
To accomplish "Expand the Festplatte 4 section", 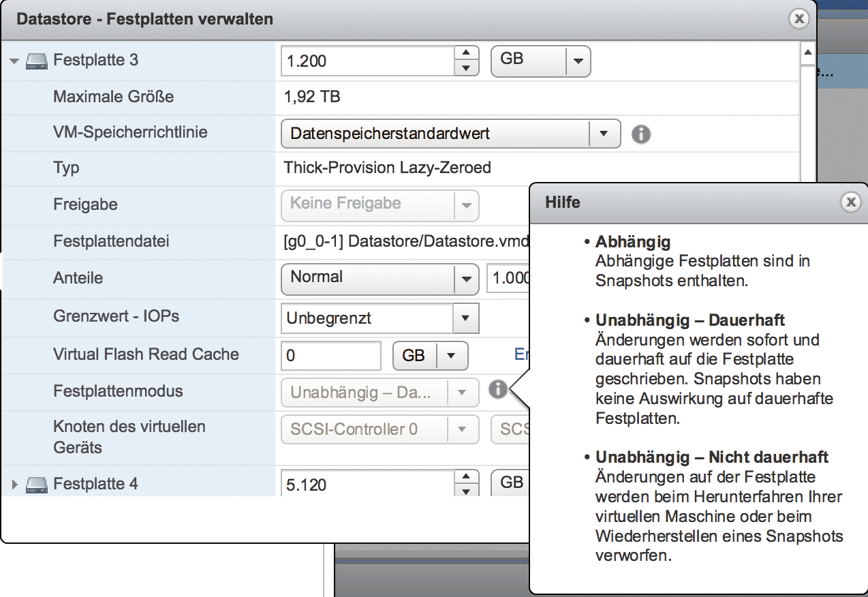I will [15, 485].
